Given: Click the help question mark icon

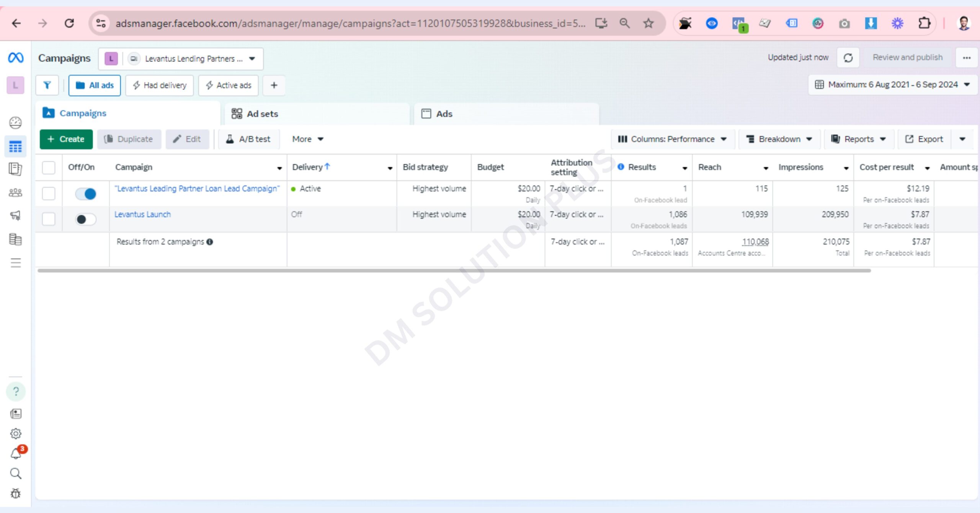Looking at the screenshot, I should click(x=16, y=391).
